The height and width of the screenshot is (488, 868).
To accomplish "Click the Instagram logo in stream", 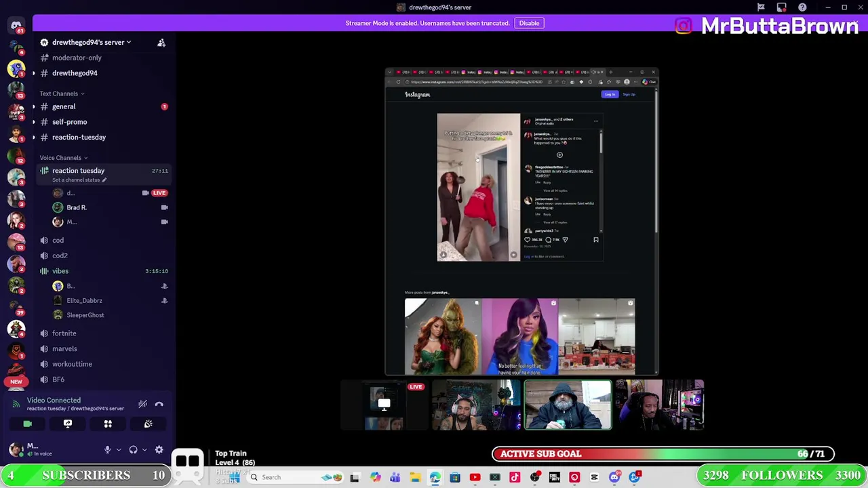I will click(417, 95).
